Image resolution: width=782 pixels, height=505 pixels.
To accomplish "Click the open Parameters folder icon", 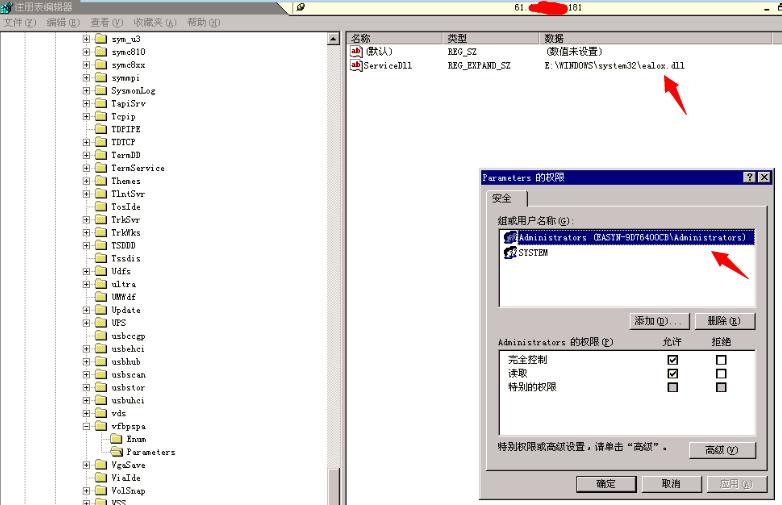I will coord(117,452).
